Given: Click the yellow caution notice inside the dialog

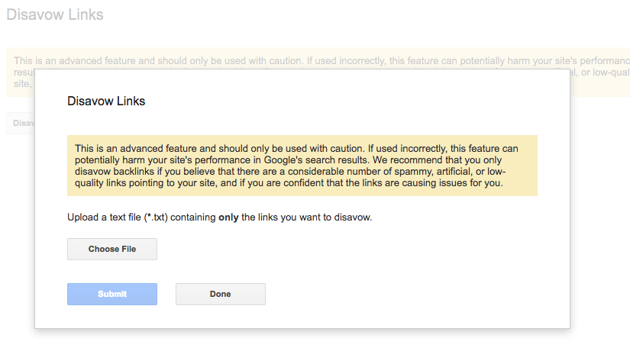Looking at the screenshot, I should 302,166.
